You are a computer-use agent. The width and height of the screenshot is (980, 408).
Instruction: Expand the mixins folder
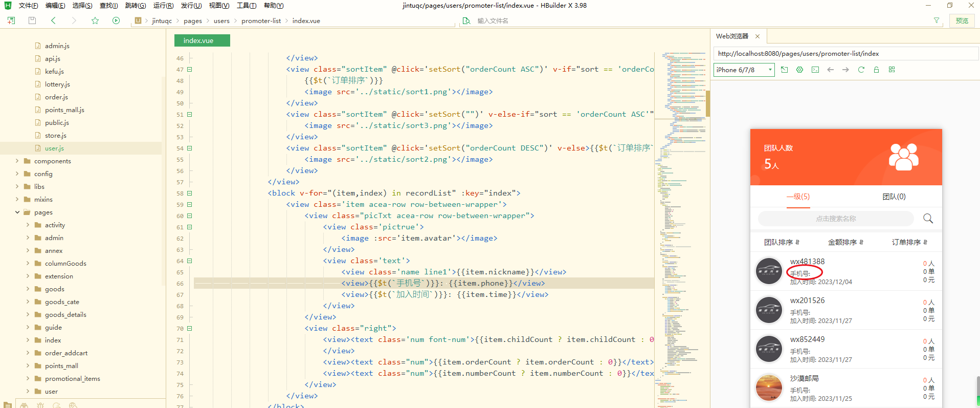click(x=17, y=199)
